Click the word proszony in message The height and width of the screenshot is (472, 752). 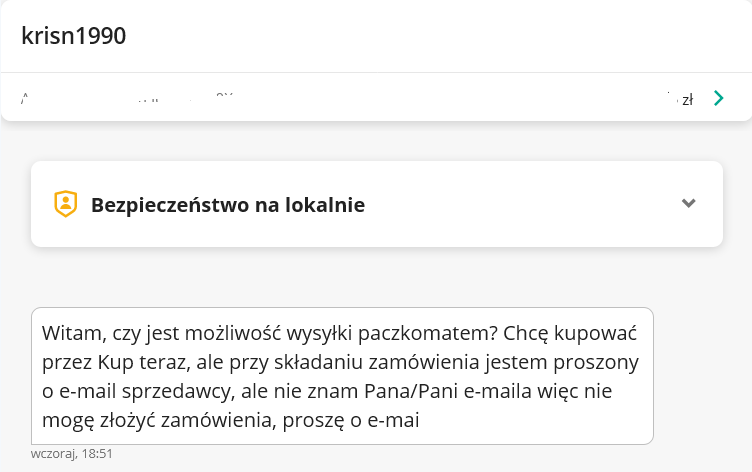[x=596, y=362]
